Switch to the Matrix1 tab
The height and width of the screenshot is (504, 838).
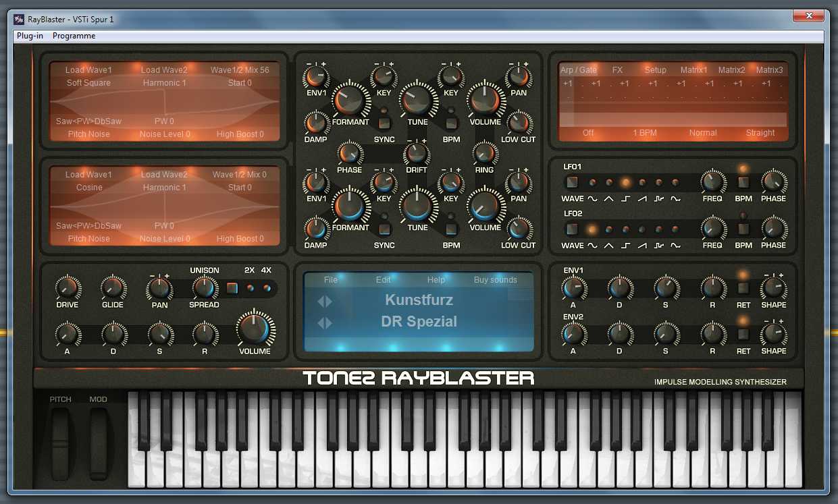(694, 70)
